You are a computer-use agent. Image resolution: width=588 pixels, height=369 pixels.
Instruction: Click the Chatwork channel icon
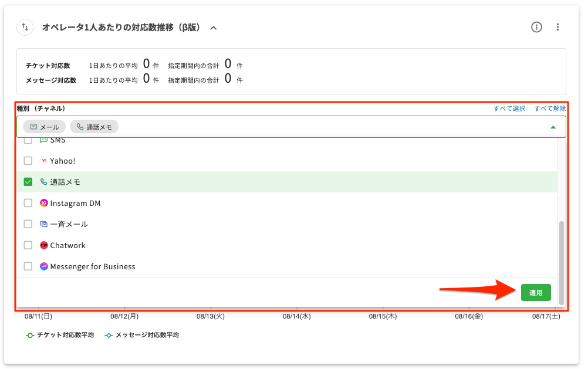43,245
